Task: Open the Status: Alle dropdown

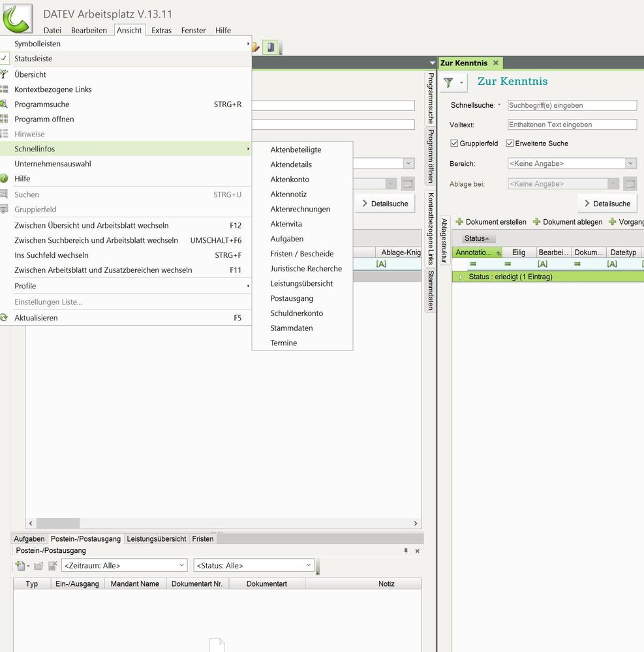Action: (x=309, y=565)
